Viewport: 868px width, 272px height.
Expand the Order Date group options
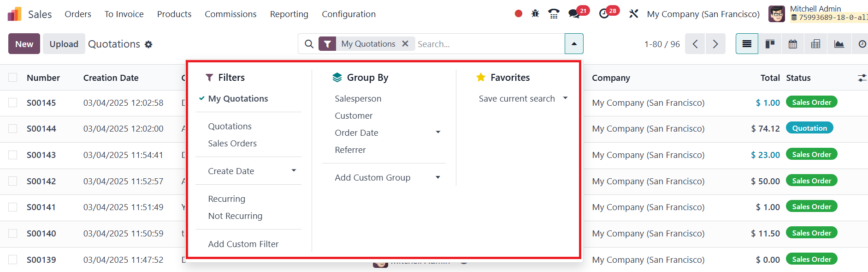pyautogui.click(x=438, y=133)
